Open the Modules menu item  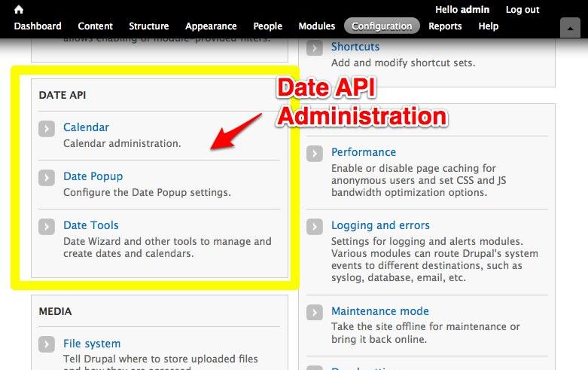point(317,26)
